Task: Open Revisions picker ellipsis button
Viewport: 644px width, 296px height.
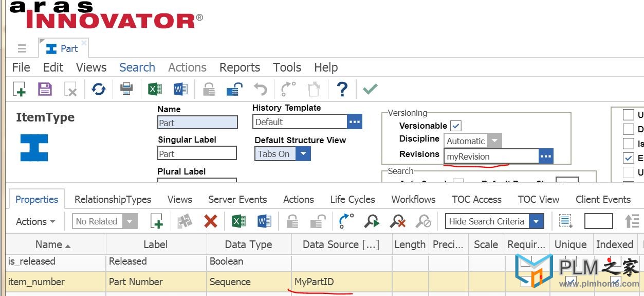Action: tap(546, 156)
